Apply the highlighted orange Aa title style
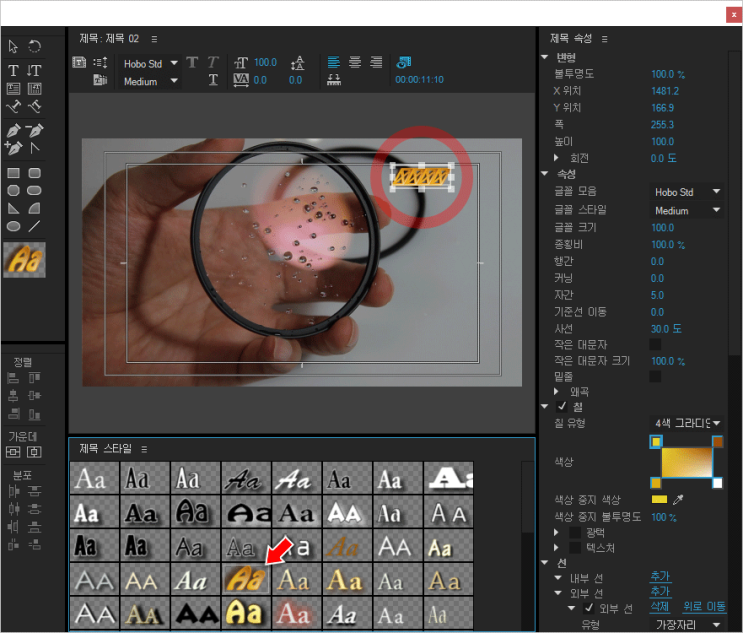743x633 pixels. pos(246,579)
